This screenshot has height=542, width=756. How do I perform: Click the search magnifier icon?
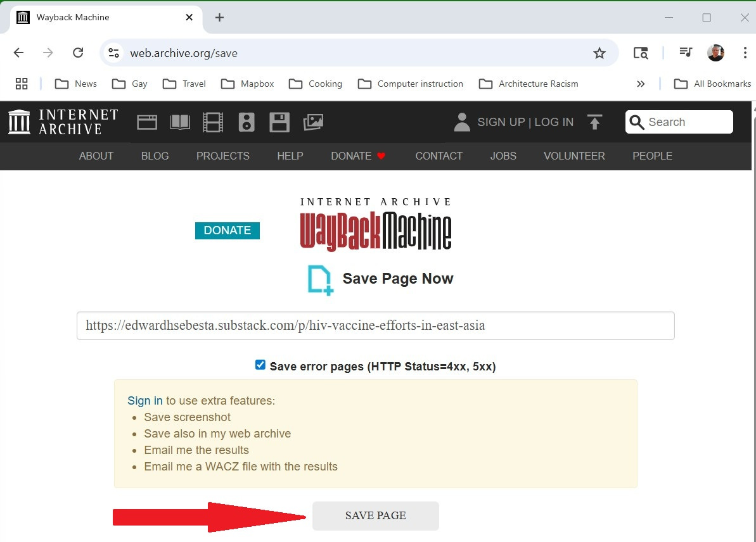[636, 122]
